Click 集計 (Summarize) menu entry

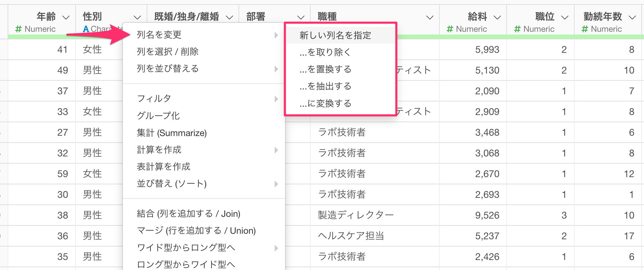[172, 133]
